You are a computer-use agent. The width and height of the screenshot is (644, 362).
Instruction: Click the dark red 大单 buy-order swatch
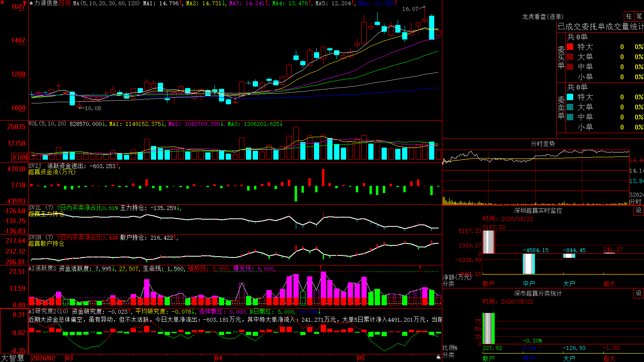[570, 57]
